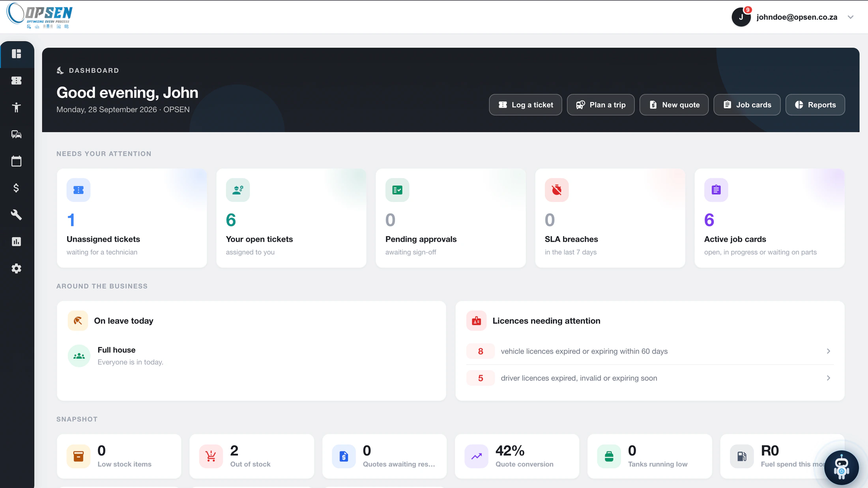Screen dimensions: 868x488
Task: Open the dollar finance sidebar icon
Action: pos(17,188)
